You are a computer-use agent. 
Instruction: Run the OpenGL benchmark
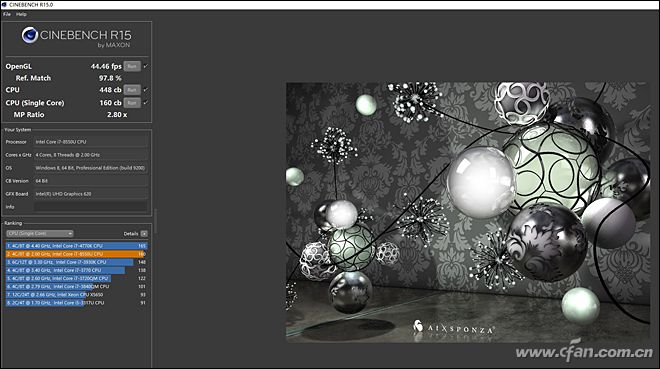tap(132, 66)
